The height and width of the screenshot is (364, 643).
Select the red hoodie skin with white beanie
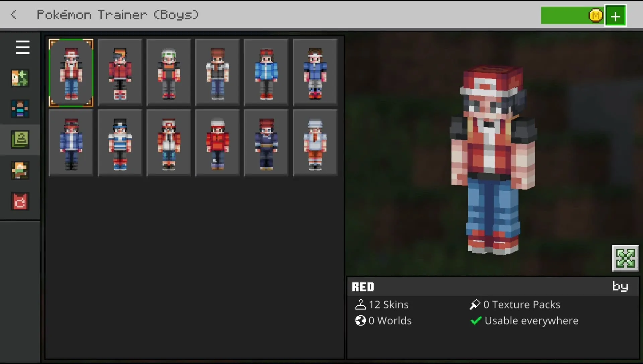coord(217,143)
